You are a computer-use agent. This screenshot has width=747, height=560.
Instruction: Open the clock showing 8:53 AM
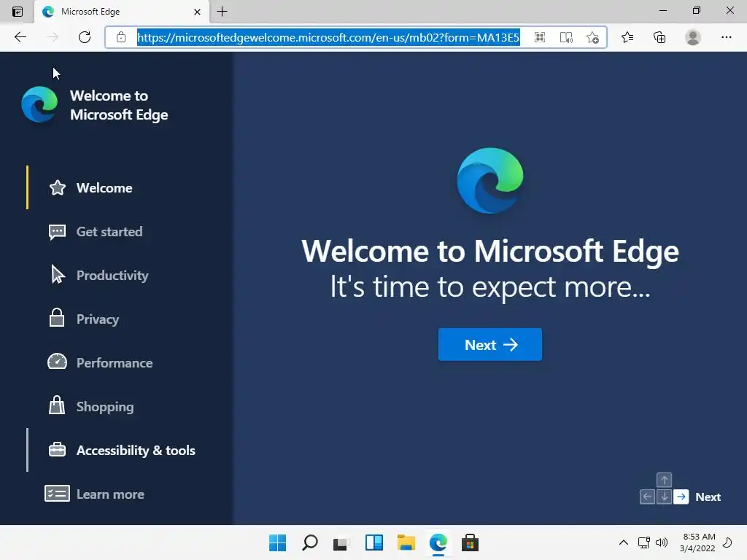click(698, 542)
